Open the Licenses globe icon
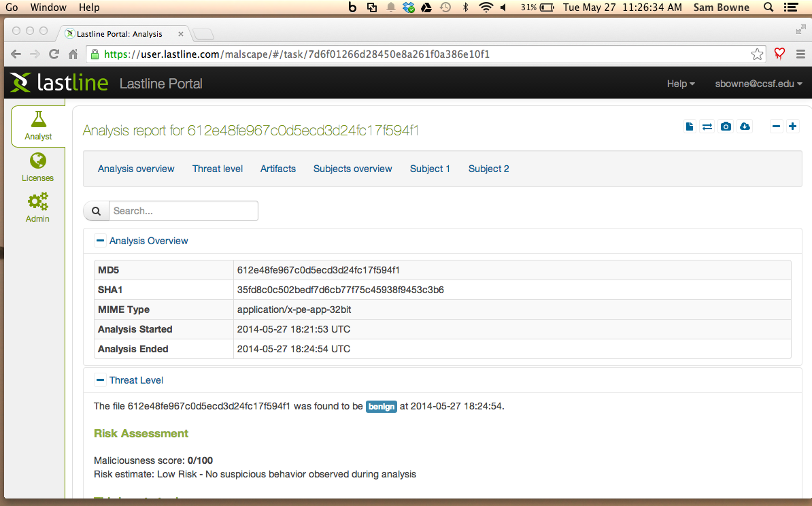The width and height of the screenshot is (812, 506). pyautogui.click(x=38, y=161)
